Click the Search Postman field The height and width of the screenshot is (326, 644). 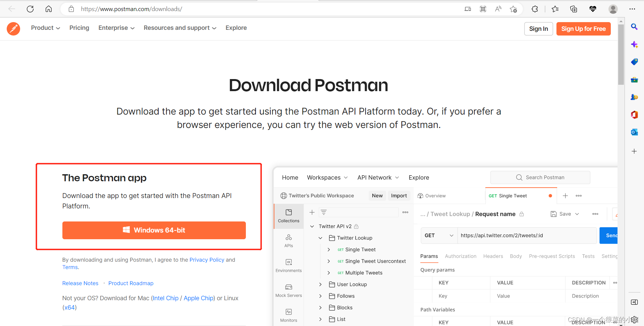tap(540, 178)
